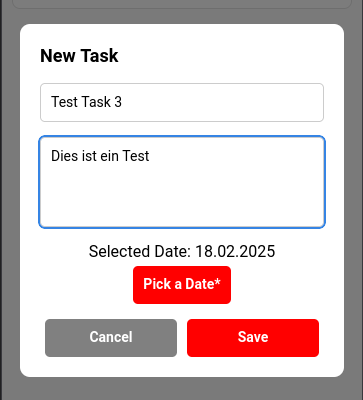Click the gray Cancel button
The width and height of the screenshot is (363, 400).
point(111,338)
